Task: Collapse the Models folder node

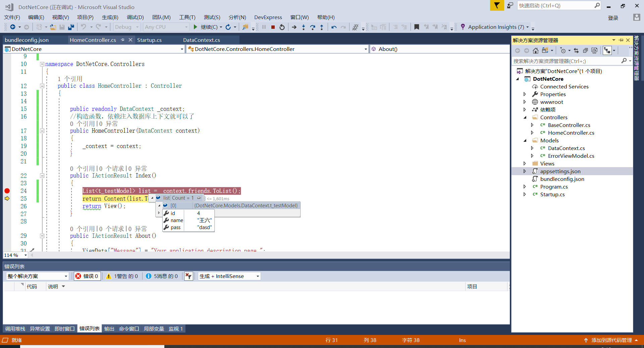Action: pos(525,141)
